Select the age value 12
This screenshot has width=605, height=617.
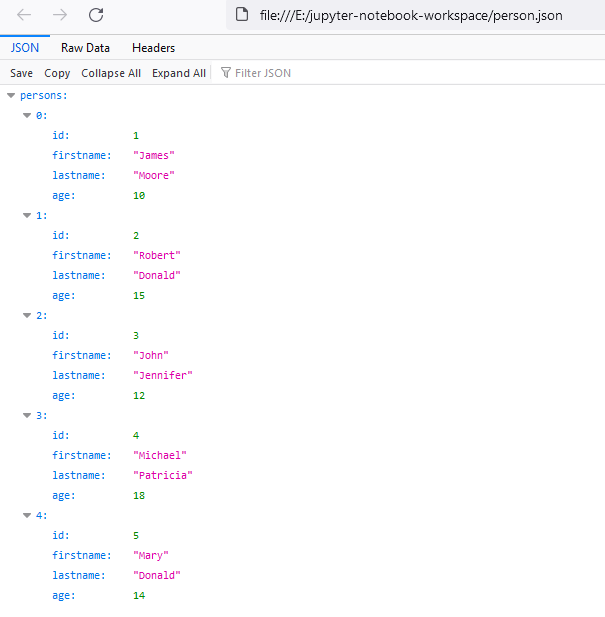point(139,395)
